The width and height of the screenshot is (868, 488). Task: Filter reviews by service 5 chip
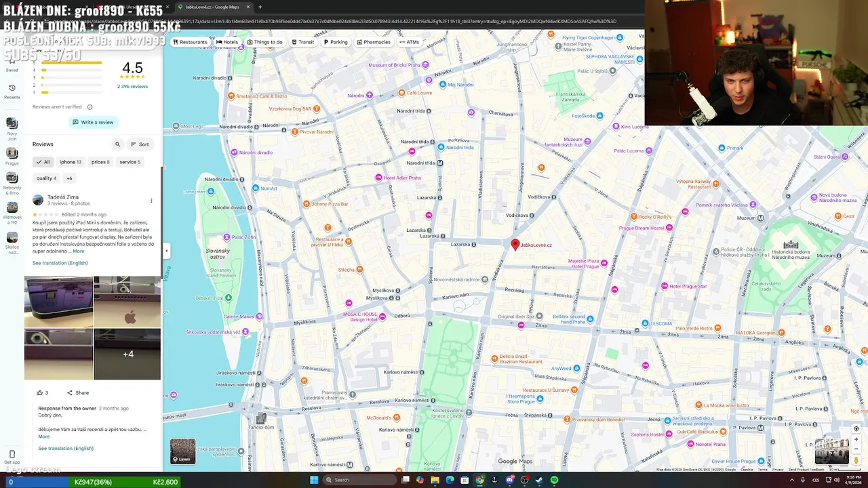point(130,162)
